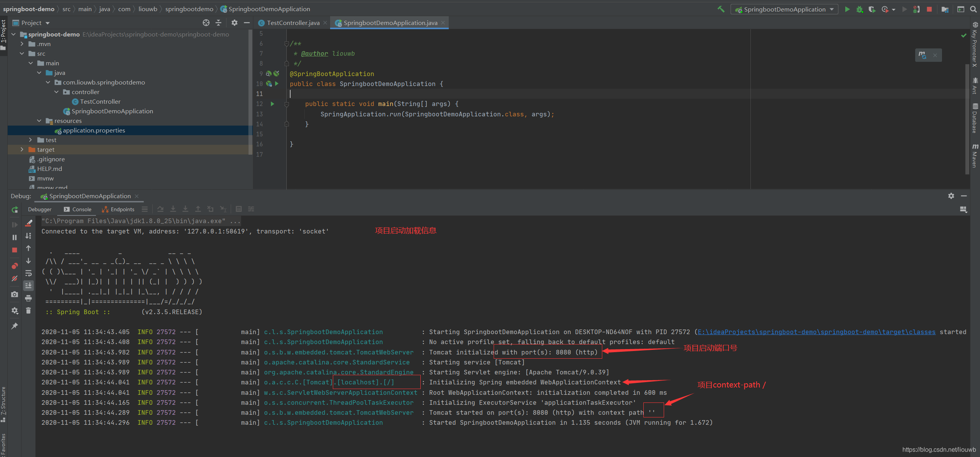Toggle the Key Promoter X tool window button

point(975,44)
